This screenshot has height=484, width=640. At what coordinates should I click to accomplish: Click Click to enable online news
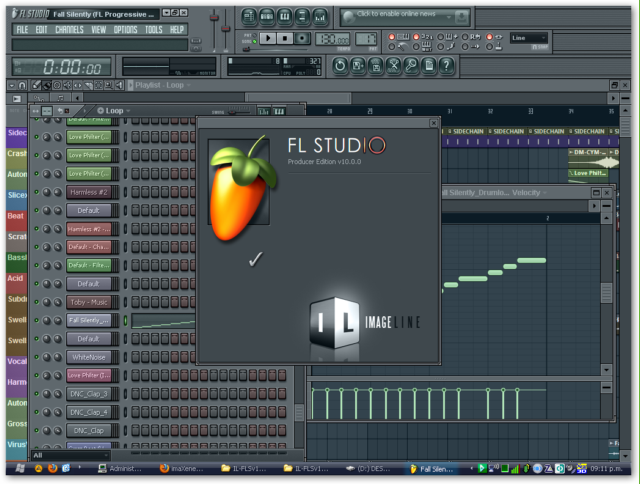click(396, 14)
